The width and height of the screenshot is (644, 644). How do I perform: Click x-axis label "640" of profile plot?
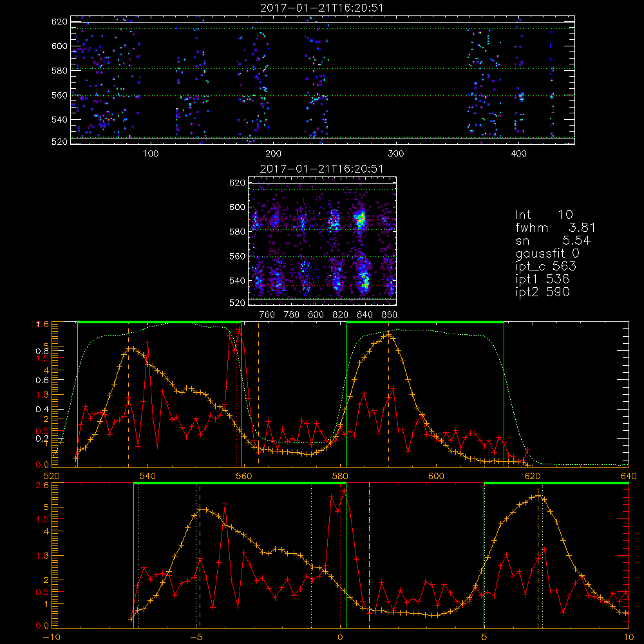629,476
